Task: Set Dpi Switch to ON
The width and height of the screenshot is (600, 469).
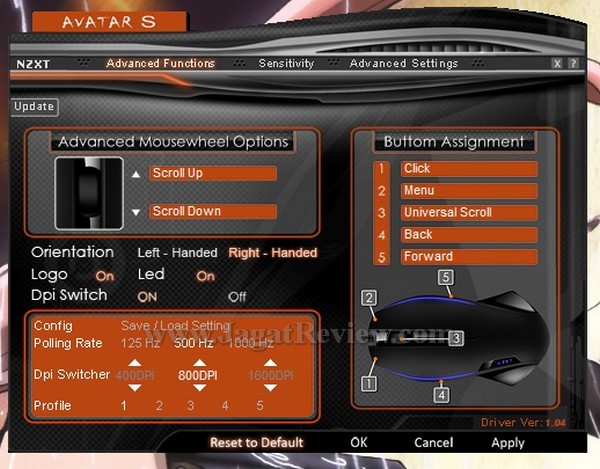Action: coord(147,297)
